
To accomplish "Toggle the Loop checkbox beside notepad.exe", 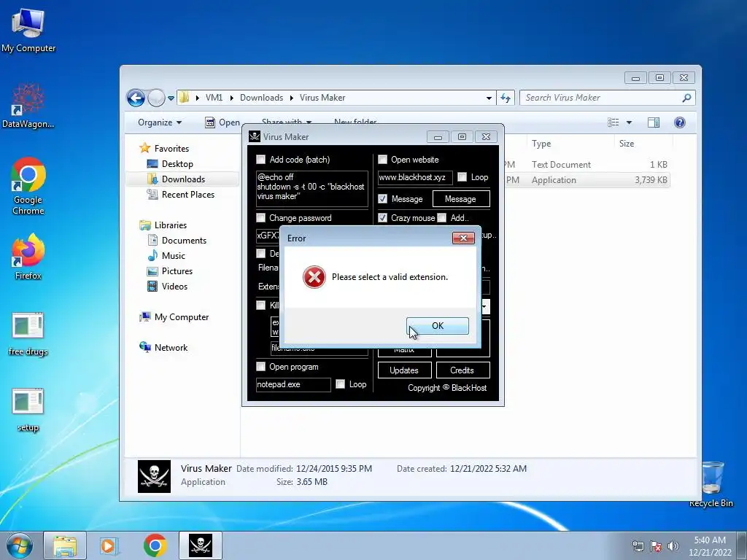I will pyautogui.click(x=340, y=384).
